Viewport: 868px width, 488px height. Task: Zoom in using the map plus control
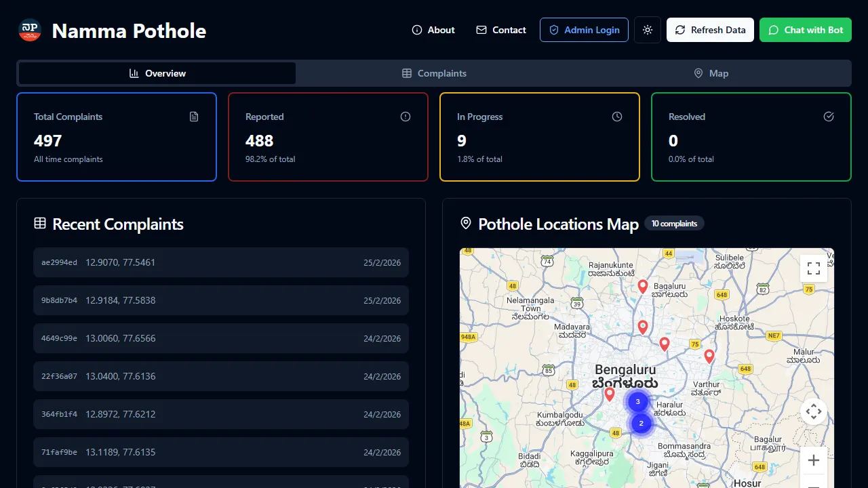pyautogui.click(x=814, y=460)
